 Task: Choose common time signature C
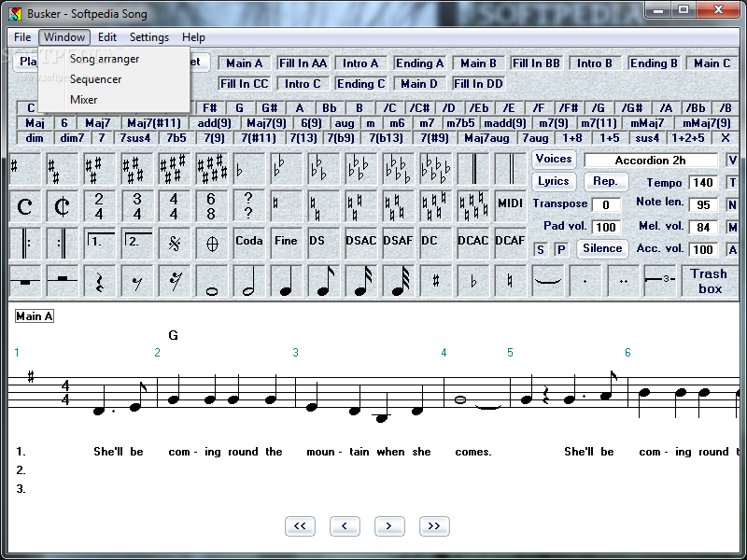click(25, 205)
